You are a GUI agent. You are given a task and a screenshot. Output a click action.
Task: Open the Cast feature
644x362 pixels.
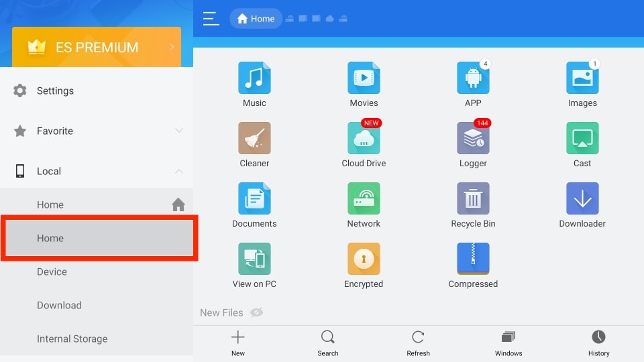pos(582,138)
